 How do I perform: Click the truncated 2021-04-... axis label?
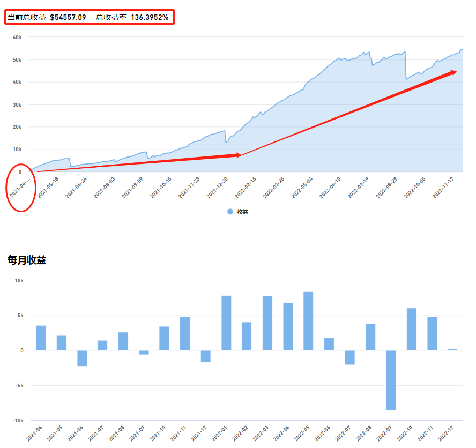coord(20,188)
